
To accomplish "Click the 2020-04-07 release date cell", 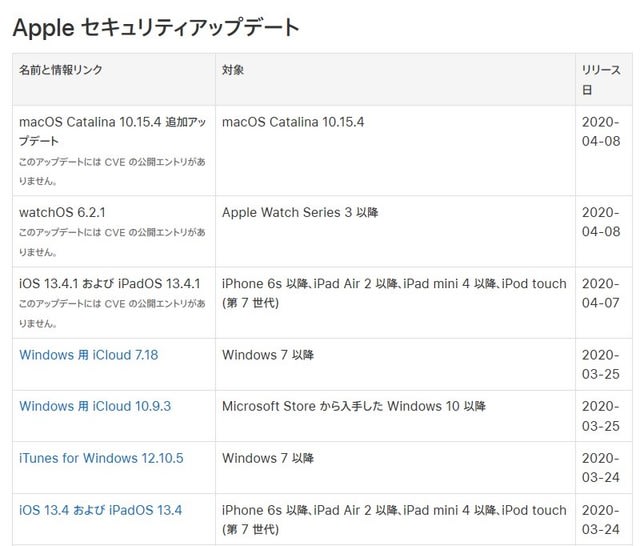I will 601,293.
